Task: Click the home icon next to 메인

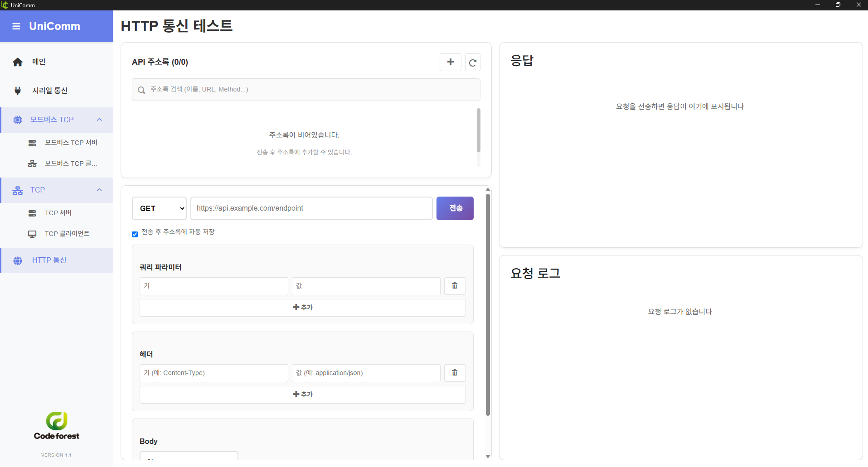Action: pyautogui.click(x=18, y=62)
